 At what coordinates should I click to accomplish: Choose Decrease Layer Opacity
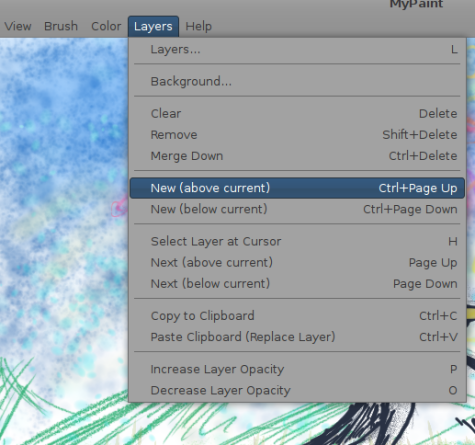[x=297, y=390]
